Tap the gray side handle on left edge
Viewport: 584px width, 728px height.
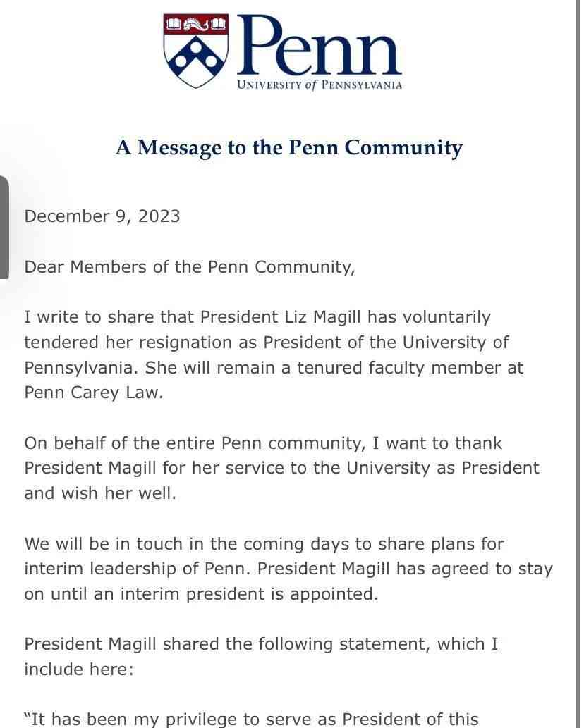click(4, 228)
